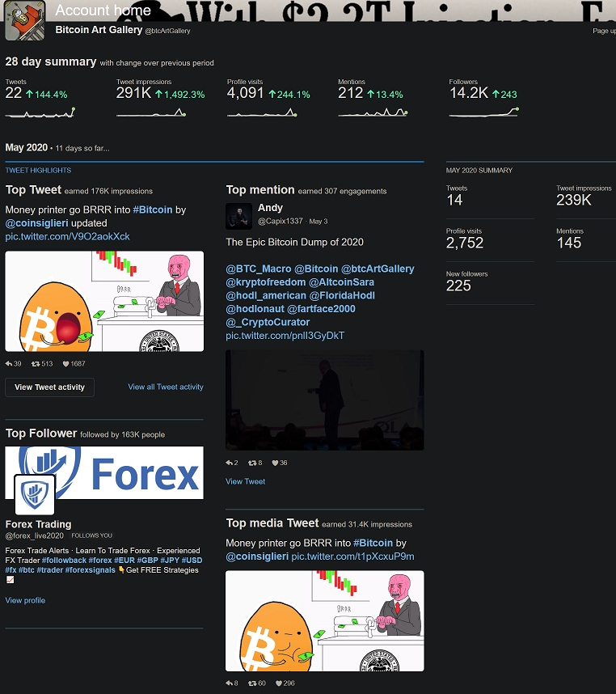Click reply icon under Andy's mention
Screen dimensions: 616x694
(x=229, y=463)
